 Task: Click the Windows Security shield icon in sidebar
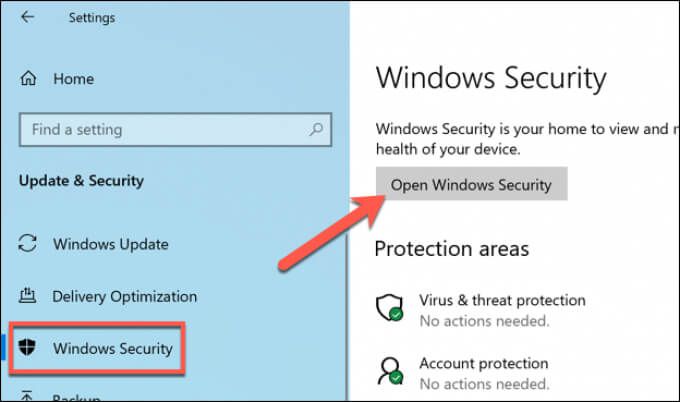pos(27,347)
